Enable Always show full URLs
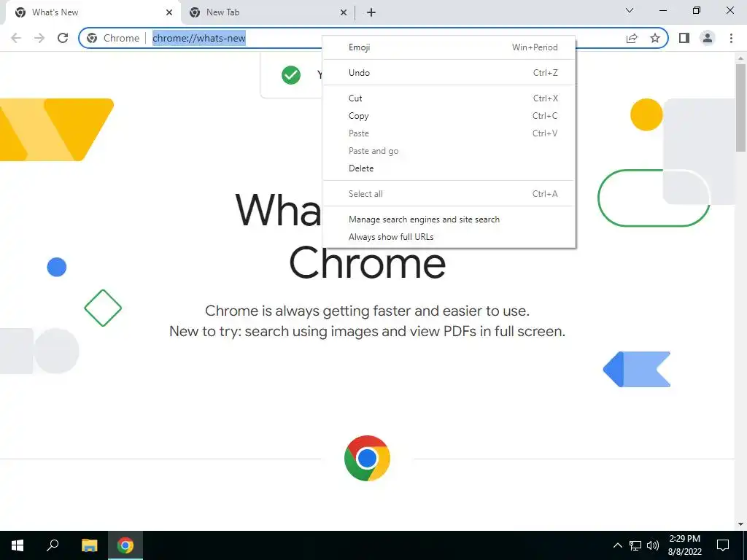Screen dimensions: 747x560 (449, 237)
